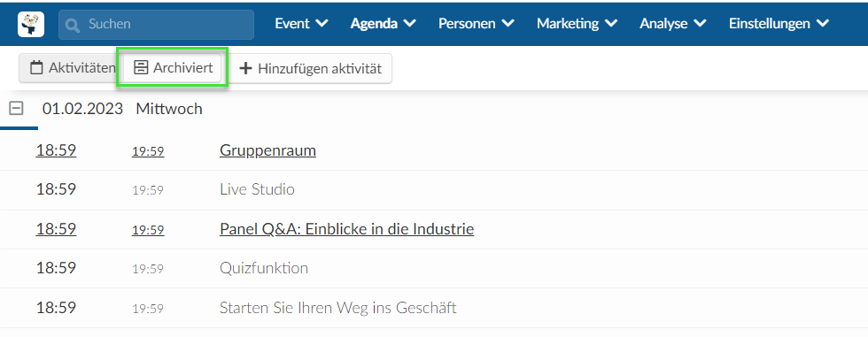The image size is (868, 337).
Task: Click the plus icon for Hinzufügen aktivität
Action: pyautogui.click(x=246, y=68)
